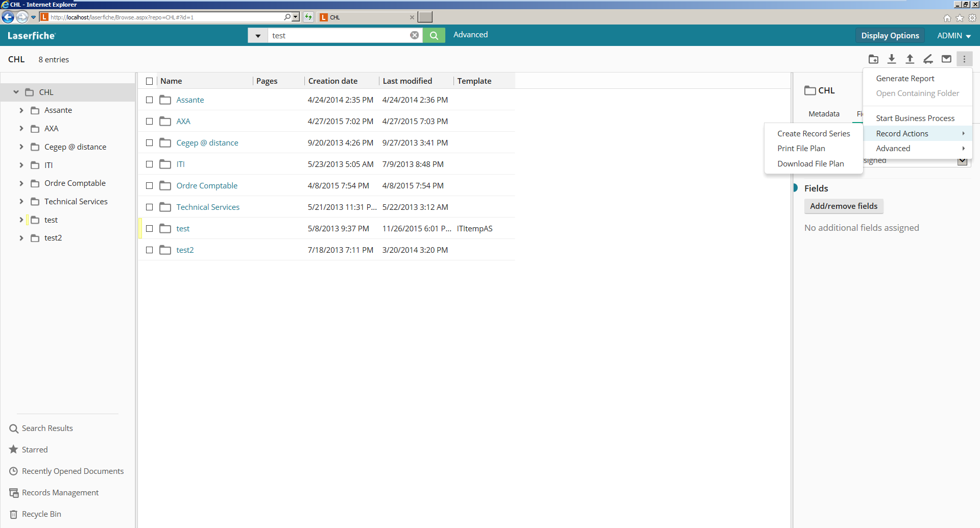Click the three-dot More actions icon
The width and height of the screenshot is (980, 528).
click(x=964, y=59)
